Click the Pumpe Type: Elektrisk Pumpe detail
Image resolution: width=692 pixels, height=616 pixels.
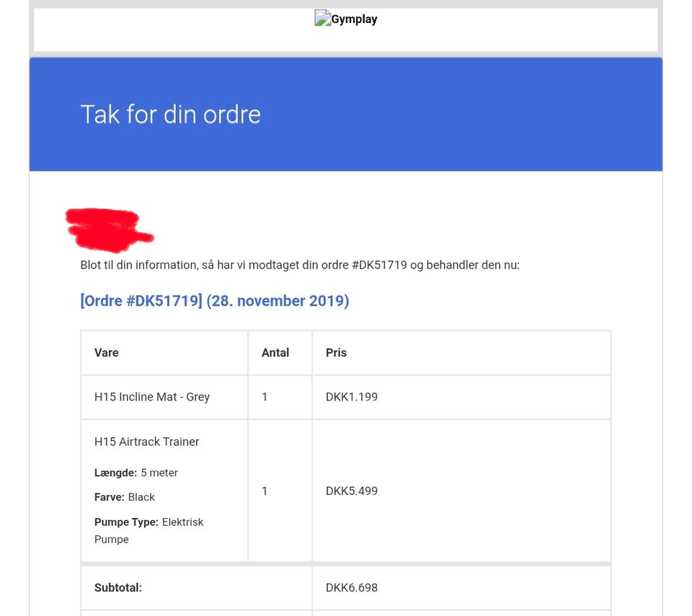(x=148, y=530)
